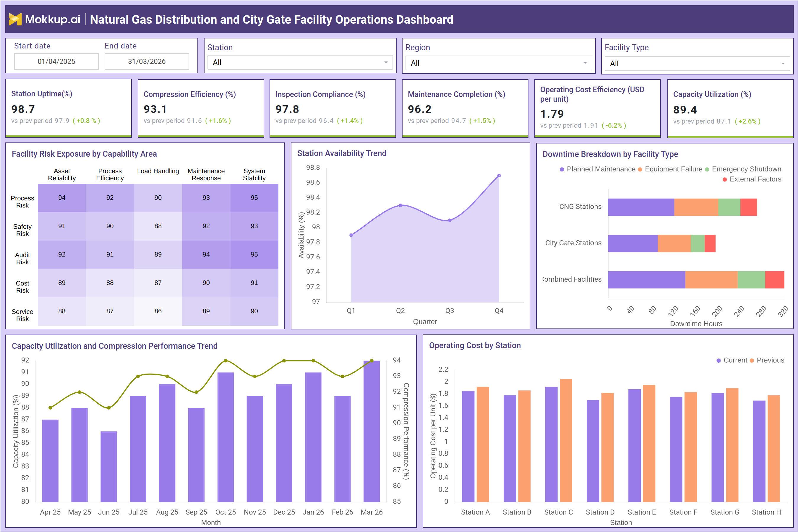798x532 pixels.
Task: Toggle the External Factors legend marker
Action: click(x=725, y=179)
